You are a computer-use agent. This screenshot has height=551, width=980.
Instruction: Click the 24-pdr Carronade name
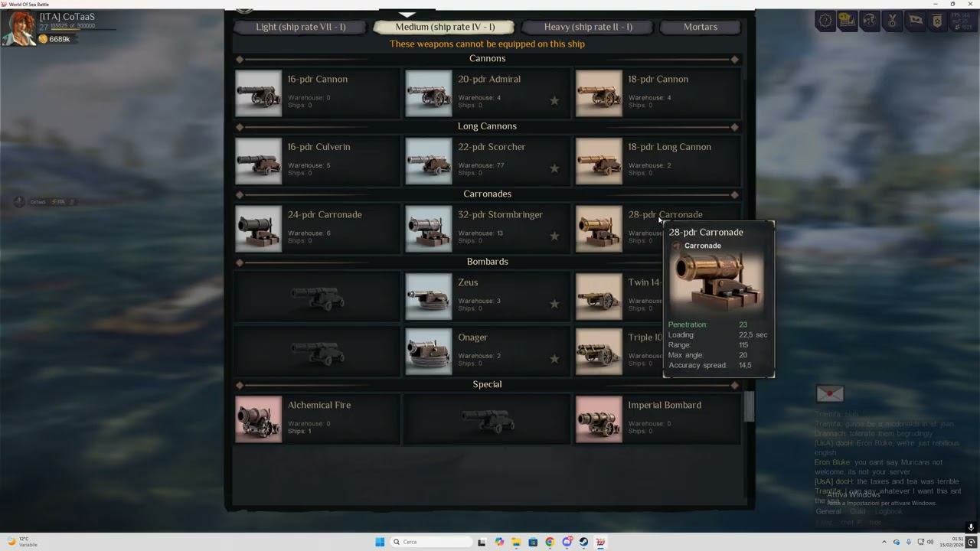point(325,214)
